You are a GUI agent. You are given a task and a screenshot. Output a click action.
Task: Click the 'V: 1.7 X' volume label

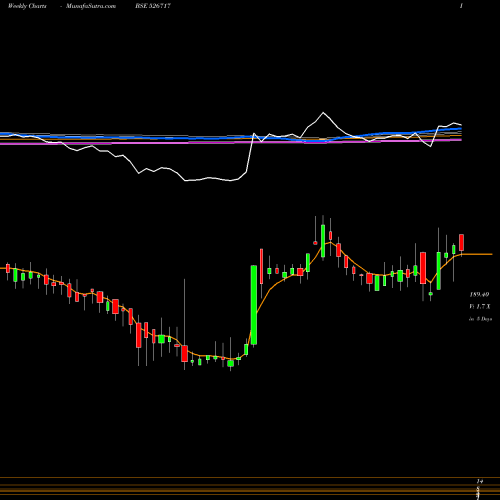pyautogui.click(x=480, y=306)
